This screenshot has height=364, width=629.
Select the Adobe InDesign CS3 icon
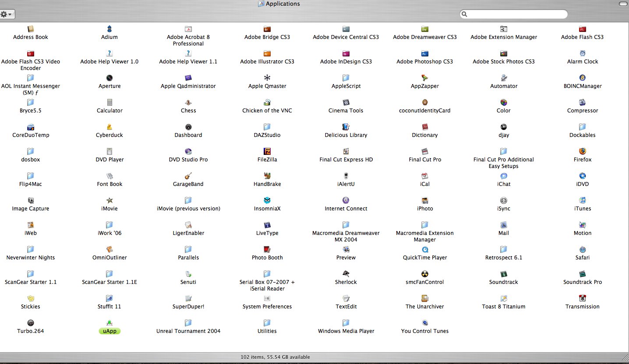pyautogui.click(x=346, y=53)
